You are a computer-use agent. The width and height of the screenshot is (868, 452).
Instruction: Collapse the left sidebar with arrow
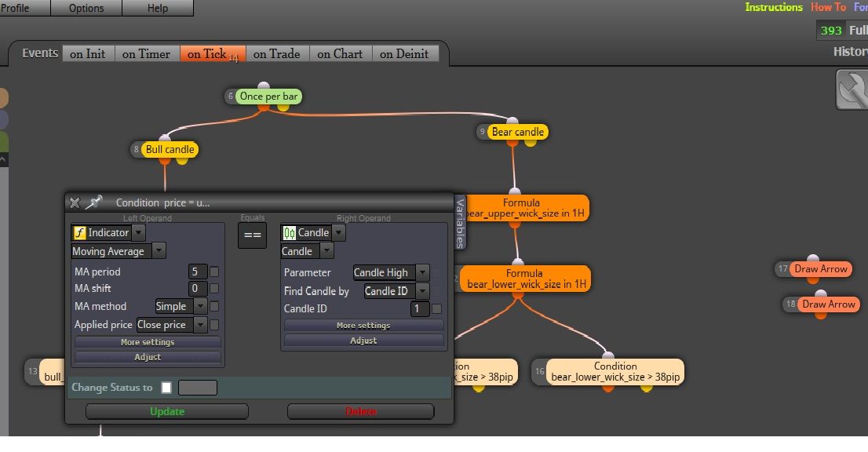coord(3,160)
